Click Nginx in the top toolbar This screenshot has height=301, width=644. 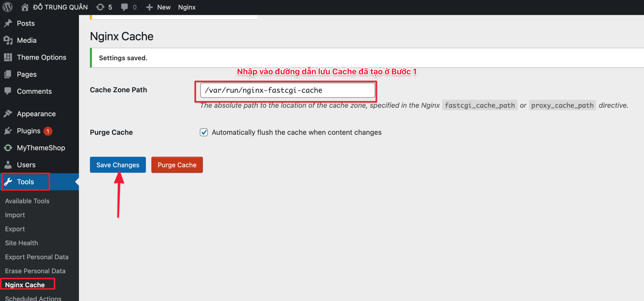pos(186,7)
